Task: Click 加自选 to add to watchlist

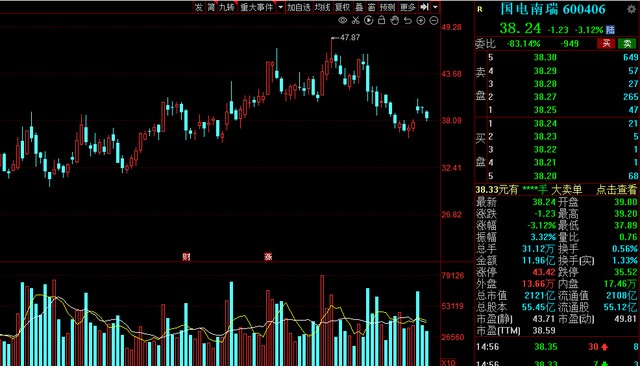Action: point(299,7)
